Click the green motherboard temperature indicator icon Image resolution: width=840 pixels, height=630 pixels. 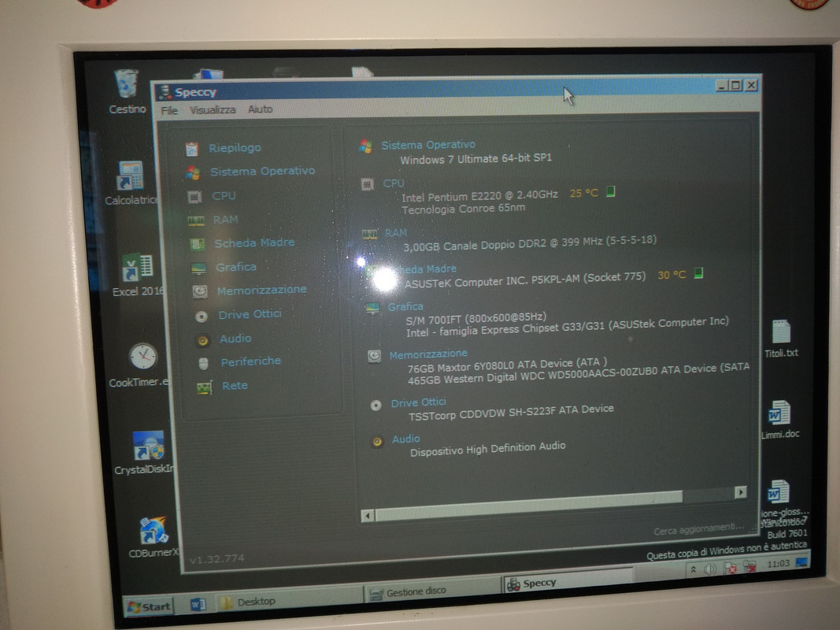tap(698, 273)
